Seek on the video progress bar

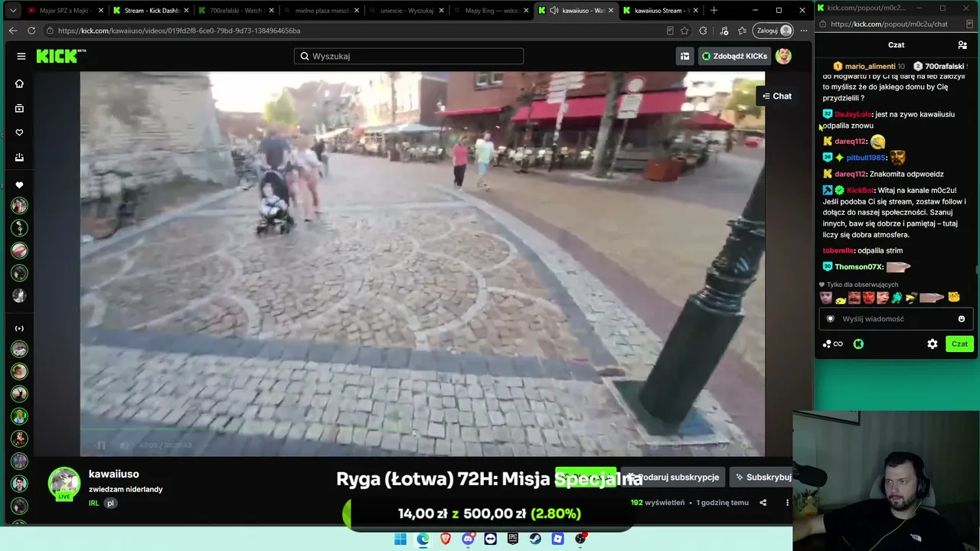[x=422, y=429]
